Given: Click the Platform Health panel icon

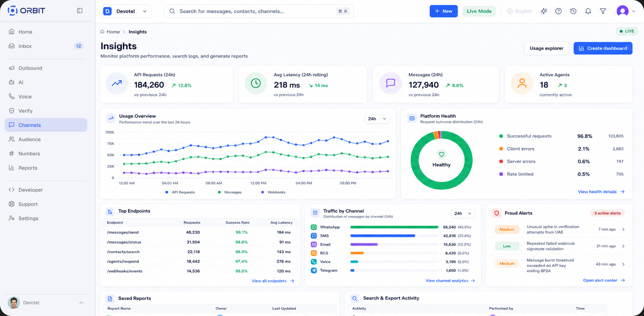Looking at the screenshot, I should point(412,118).
